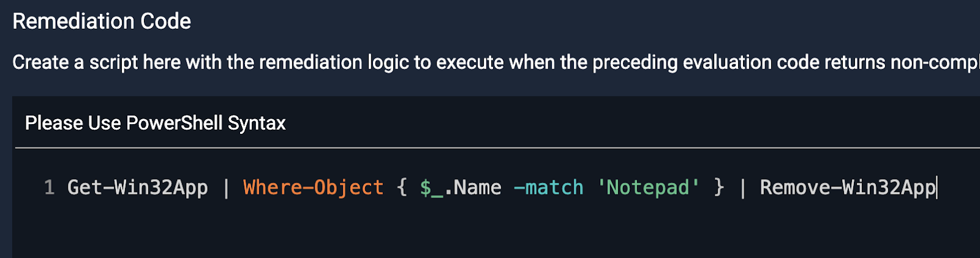Click the Get-Win32App command in the code

pyautogui.click(x=137, y=187)
